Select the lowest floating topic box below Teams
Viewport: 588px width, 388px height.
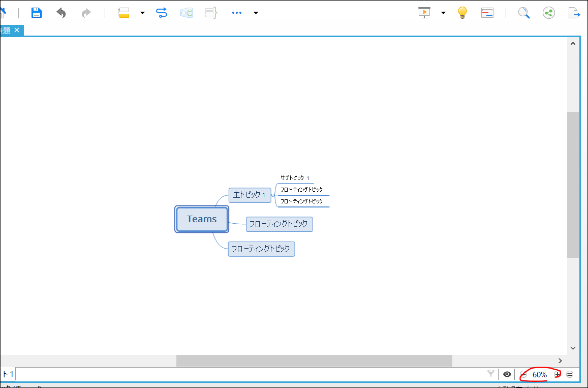(x=261, y=249)
